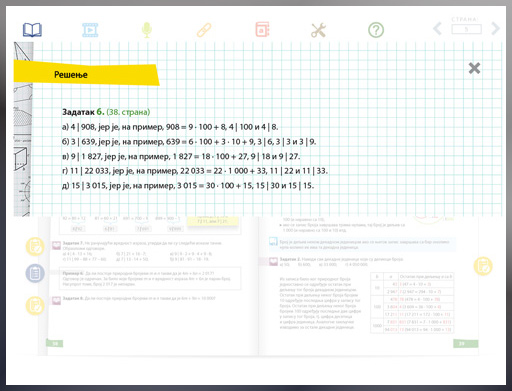The height and width of the screenshot is (391, 512).
Task: Open the orange link chain icon
Action: coord(204,30)
